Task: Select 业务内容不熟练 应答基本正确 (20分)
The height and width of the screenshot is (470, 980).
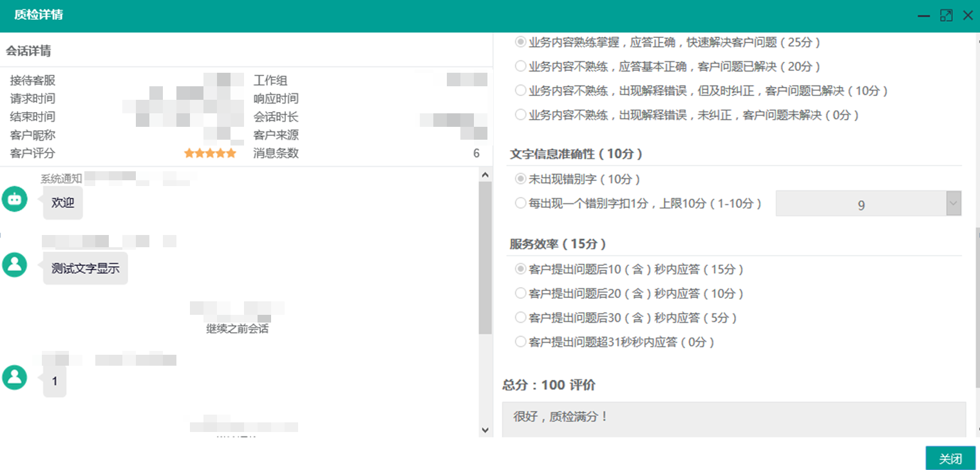Action: pos(520,66)
